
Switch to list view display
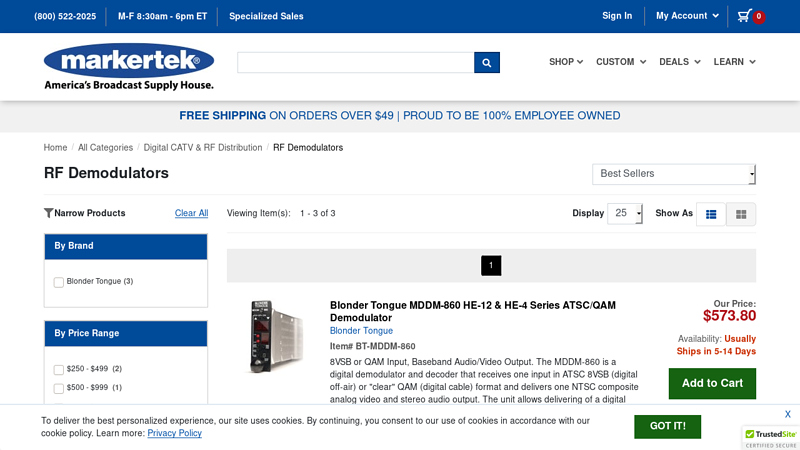[x=711, y=214]
